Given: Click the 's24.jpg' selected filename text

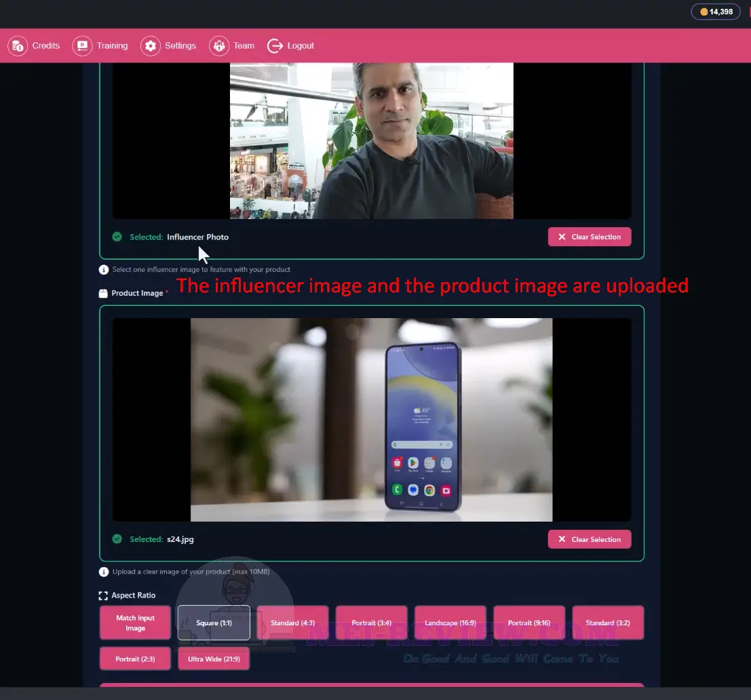Looking at the screenshot, I should tap(180, 540).
